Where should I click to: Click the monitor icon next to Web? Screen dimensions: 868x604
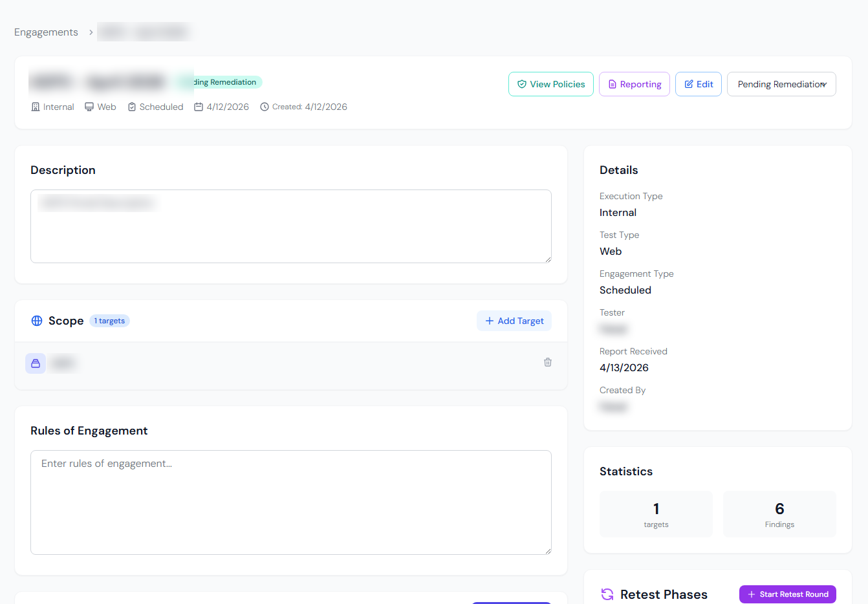click(x=89, y=107)
